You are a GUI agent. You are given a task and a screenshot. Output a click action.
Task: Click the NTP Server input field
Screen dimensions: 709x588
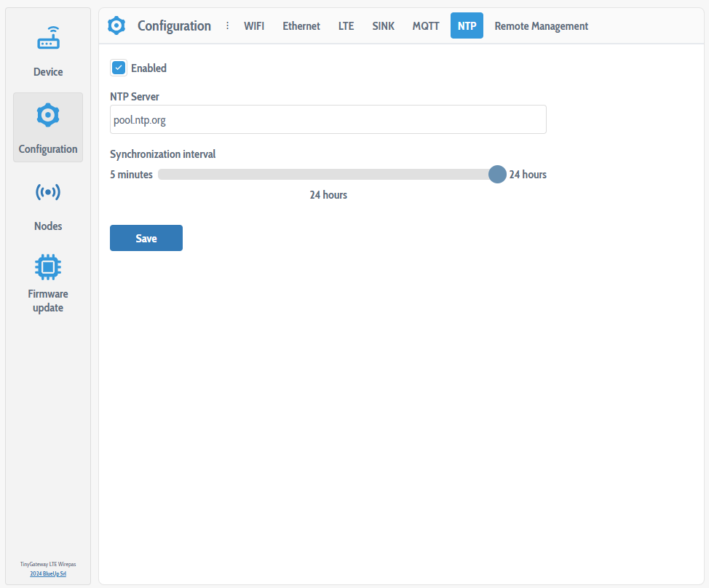(328, 119)
